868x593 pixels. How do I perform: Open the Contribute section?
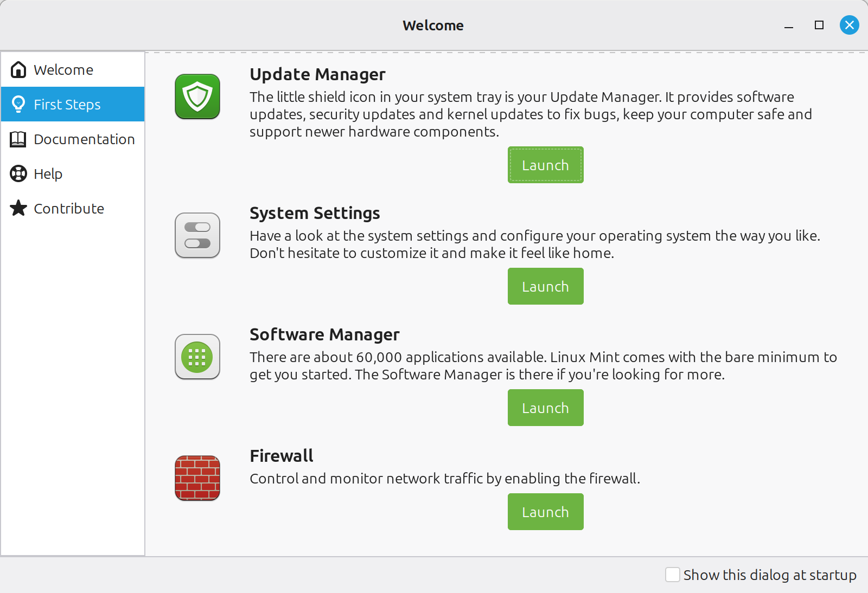[73, 208]
